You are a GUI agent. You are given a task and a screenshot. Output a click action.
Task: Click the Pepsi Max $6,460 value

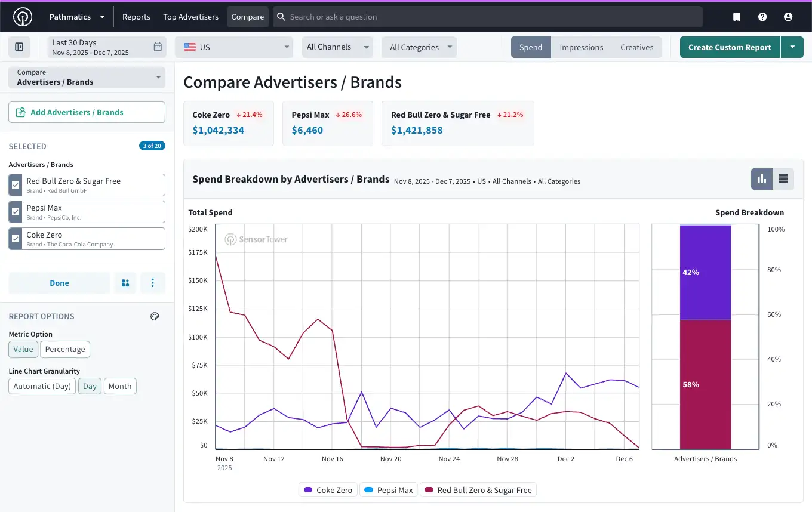[x=307, y=130]
